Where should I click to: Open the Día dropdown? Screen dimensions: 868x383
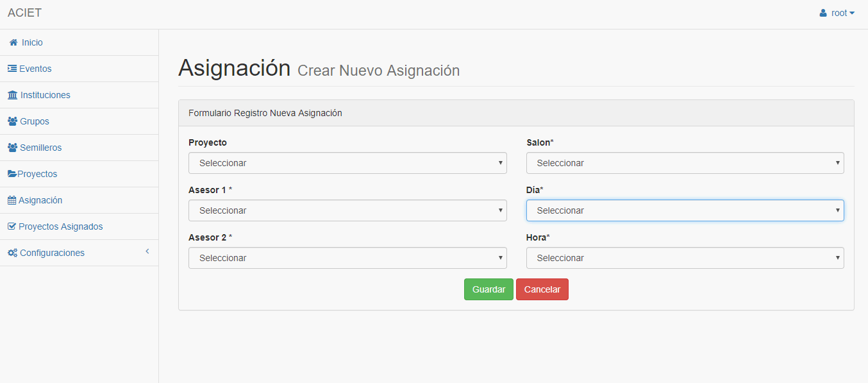click(x=685, y=210)
